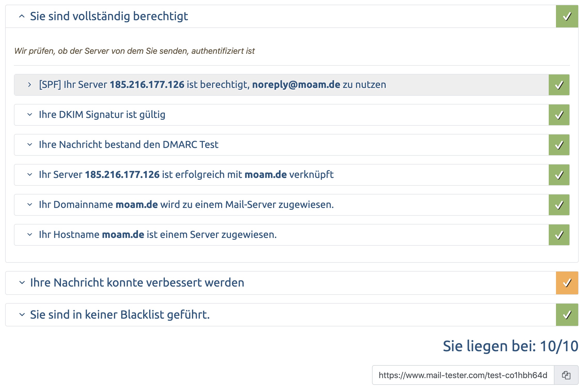
Task: Collapse the 'Sie sind vollständig berechtigt' section
Action: [22, 16]
